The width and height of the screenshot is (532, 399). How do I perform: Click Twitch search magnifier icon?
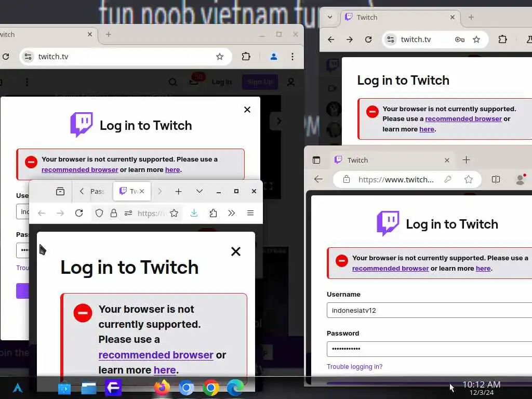[x=172, y=82]
